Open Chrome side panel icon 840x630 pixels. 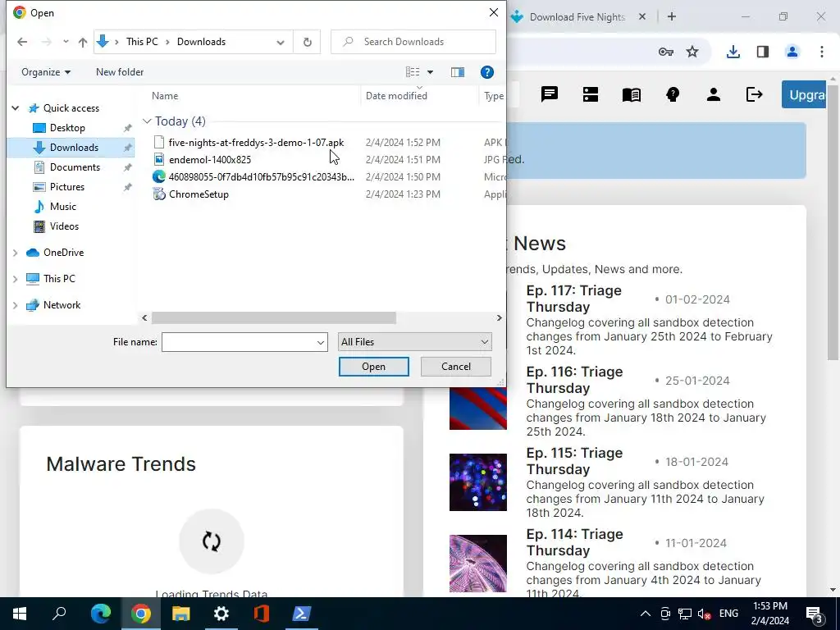763,52
